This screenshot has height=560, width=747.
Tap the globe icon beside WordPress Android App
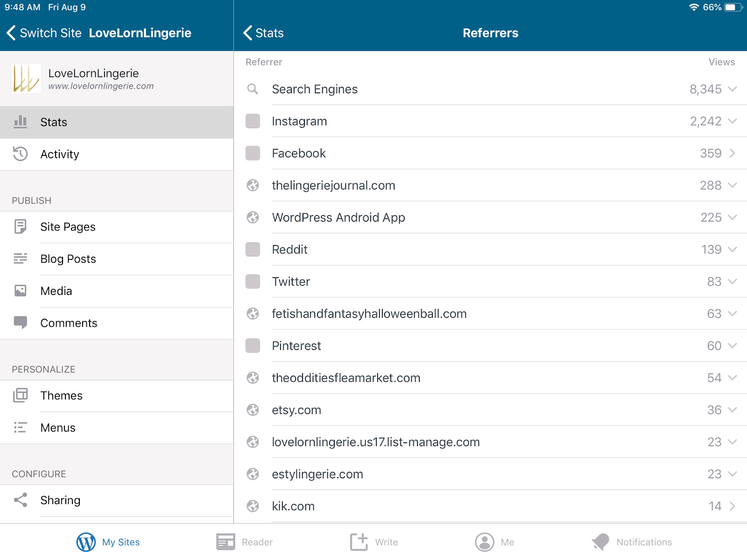pos(253,217)
